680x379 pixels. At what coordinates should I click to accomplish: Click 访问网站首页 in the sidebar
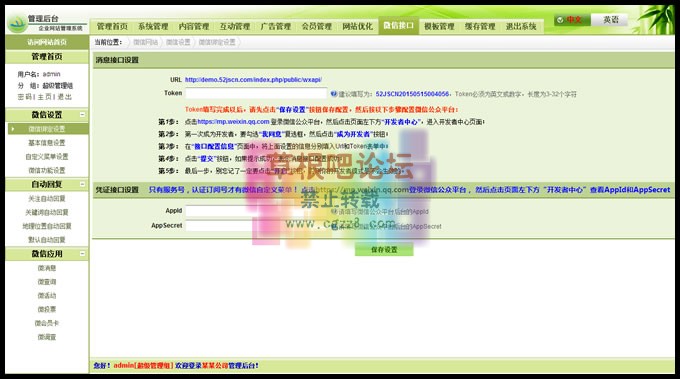pyautogui.click(x=47, y=42)
